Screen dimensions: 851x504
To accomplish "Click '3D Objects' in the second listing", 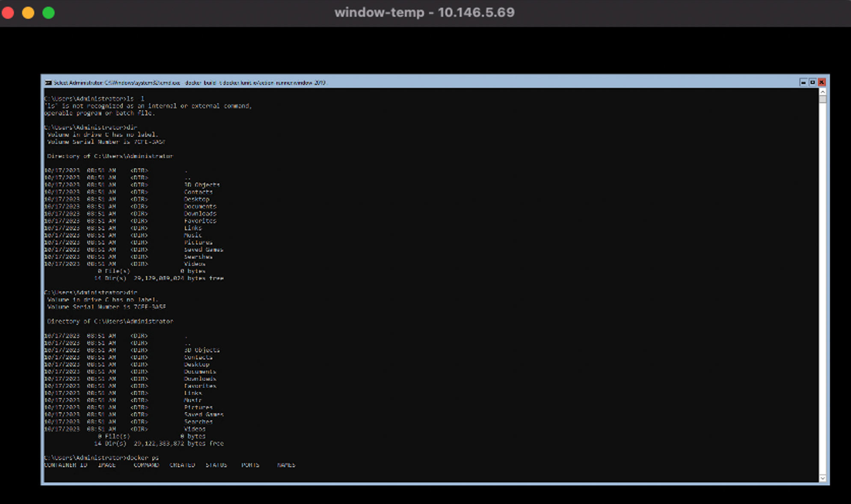I will (x=202, y=350).
